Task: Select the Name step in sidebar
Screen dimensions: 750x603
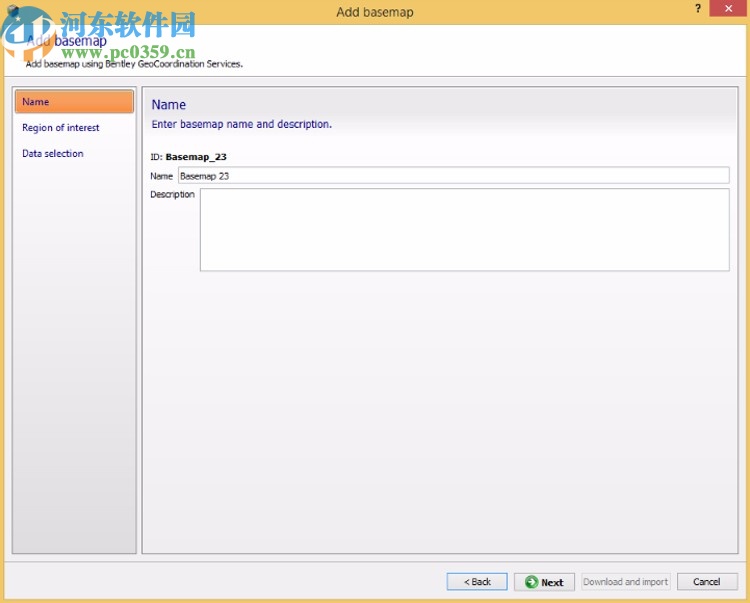Action: pyautogui.click(x=74, y=101)
